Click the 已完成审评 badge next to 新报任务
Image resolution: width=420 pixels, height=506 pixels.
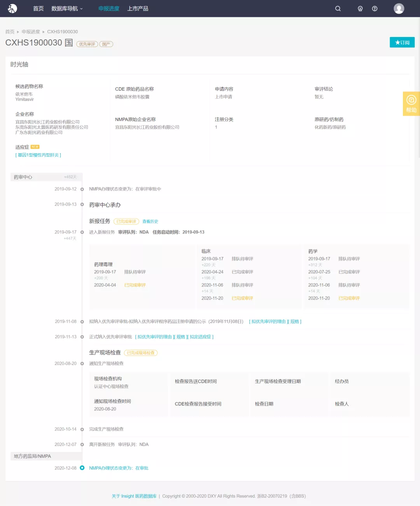tap(126, 222)
